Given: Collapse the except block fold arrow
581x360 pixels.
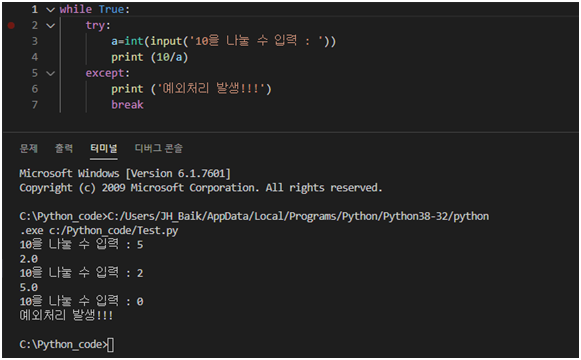Looking at the screenshot, I should click(50, 73).
